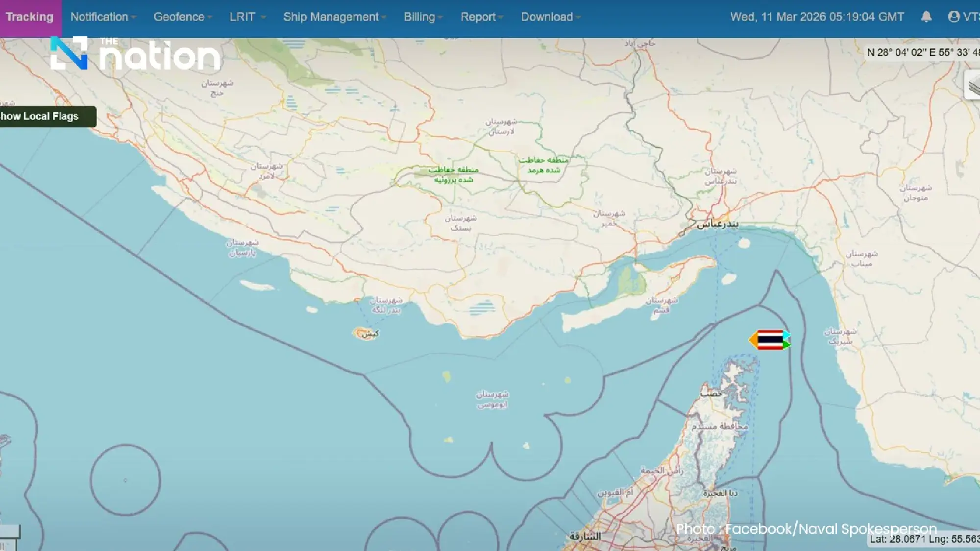The image size is (980, 551).
Task: Click the Kish island label on the map
Action: pyautogui.click(x=369, y=334)
